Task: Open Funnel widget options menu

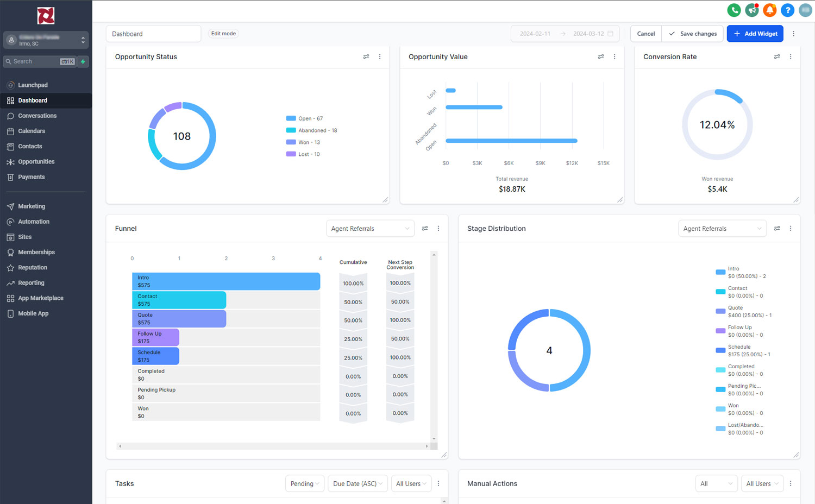Action: tap(438, 229)
